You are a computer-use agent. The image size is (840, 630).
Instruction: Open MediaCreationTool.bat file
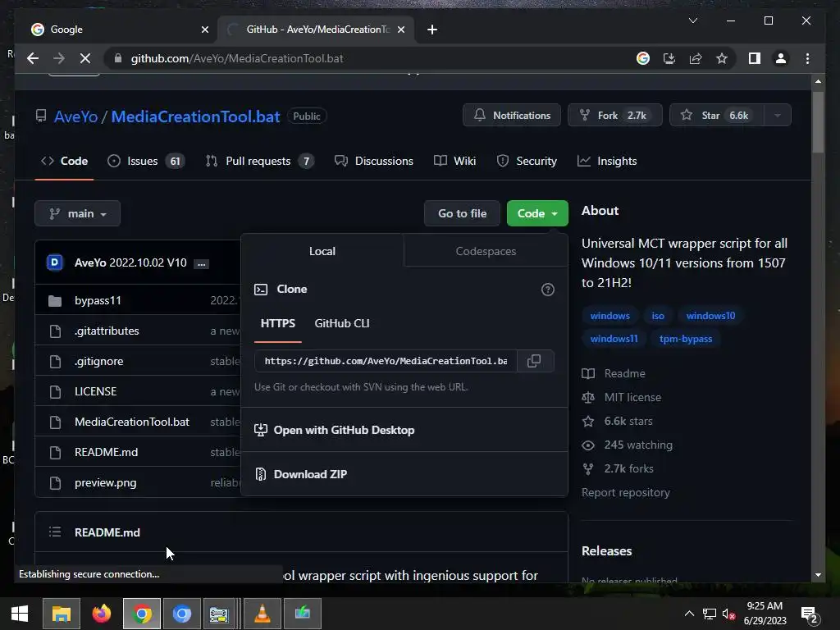click(x=132, y=422)
